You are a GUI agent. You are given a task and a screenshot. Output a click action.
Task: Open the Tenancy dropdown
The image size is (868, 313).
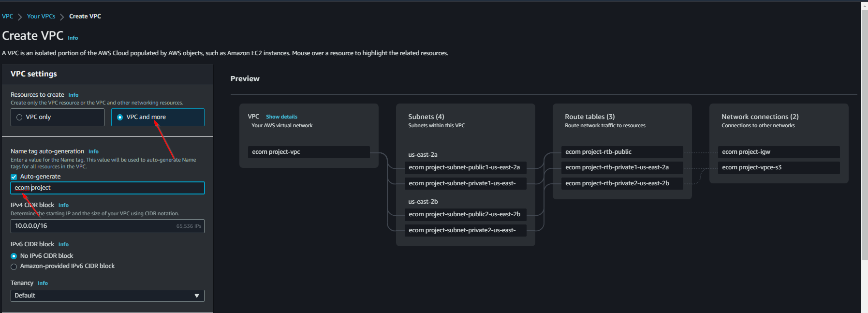(107, 296)
